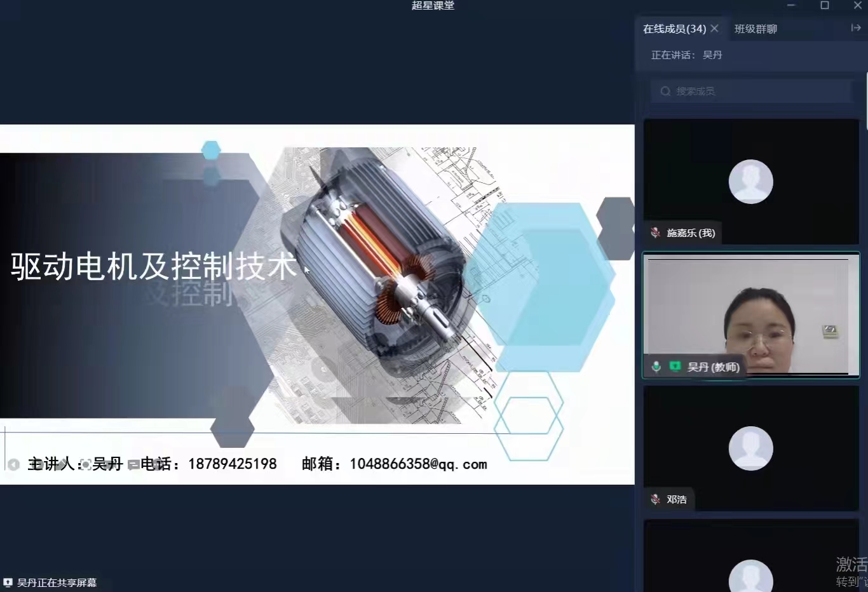Switch to the 班级群聊 tab
The image size is (868, 592).
tap(756, 29)
